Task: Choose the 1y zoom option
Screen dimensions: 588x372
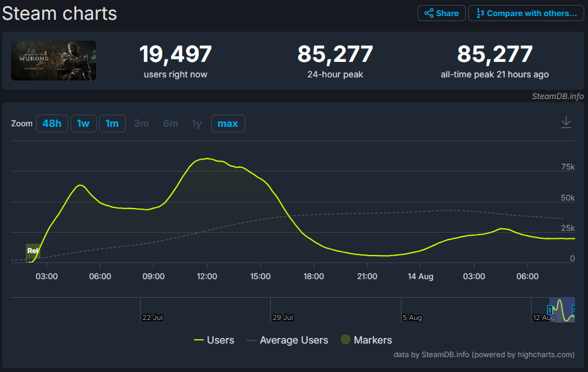Action: tap(196, 123)
